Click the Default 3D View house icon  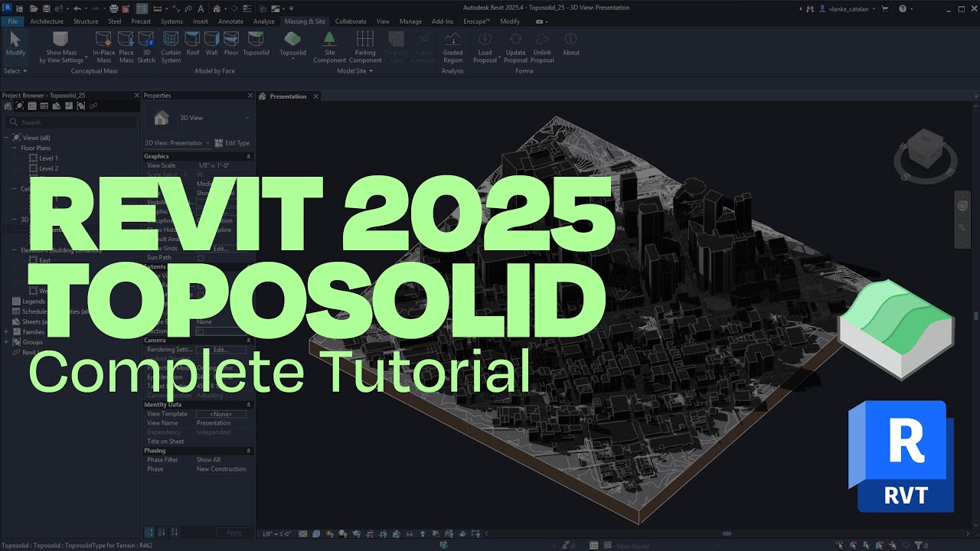(217, 8)
